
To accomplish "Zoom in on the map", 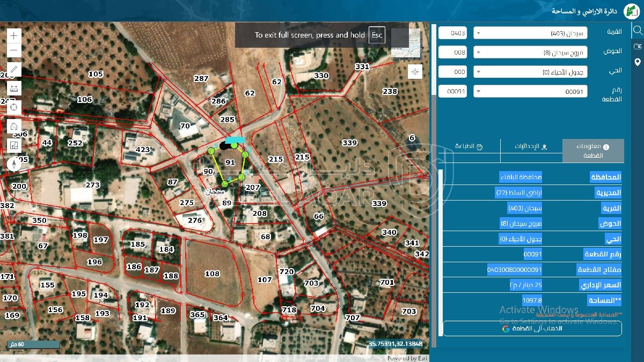I will tap(14, 36).
